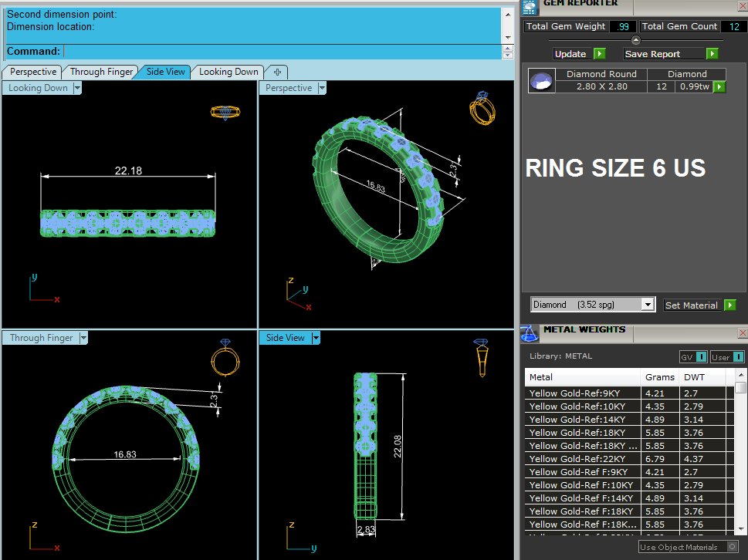Select the Perspective tab

pos(33,72)
